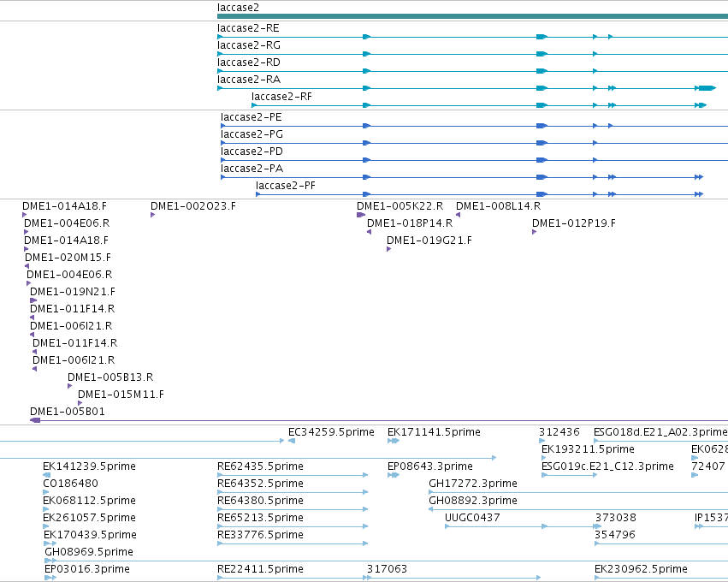Viewport: 728px width, 582px height.
Task: Select feature DME1-019G21.F
Action: pos(429,241)
